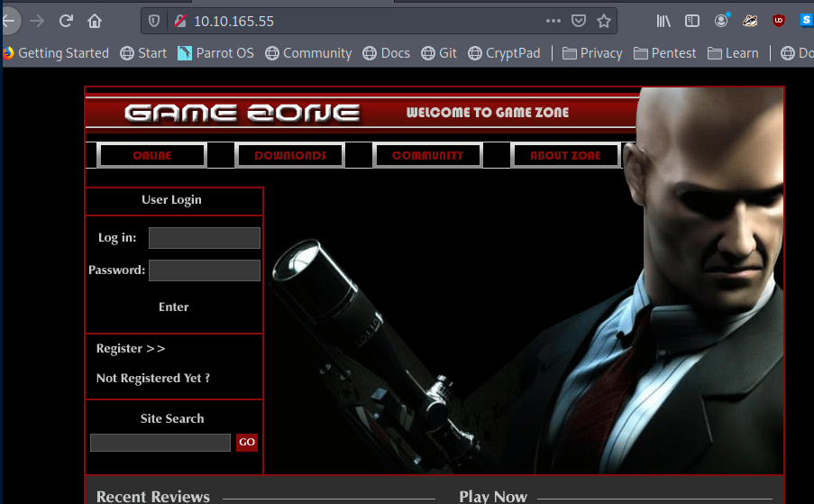
Task: Click the Password input field
Action: tap(205, 270)
